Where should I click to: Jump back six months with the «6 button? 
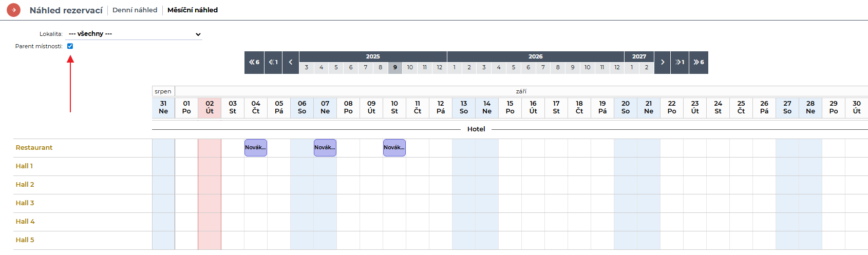pyautogui.click(x=254, y=62)
